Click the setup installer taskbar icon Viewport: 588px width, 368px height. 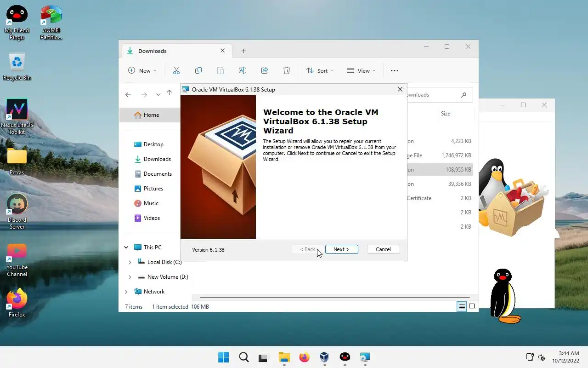tap(365, 357)
